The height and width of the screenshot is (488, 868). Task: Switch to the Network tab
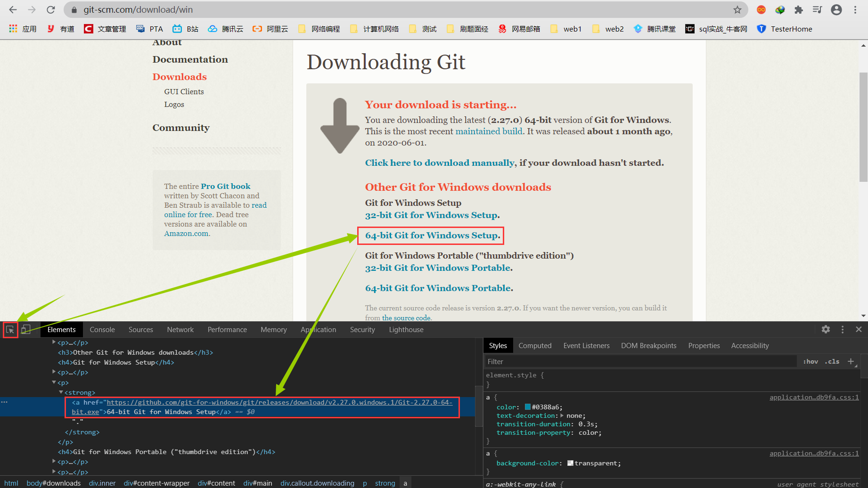point(180,330)
